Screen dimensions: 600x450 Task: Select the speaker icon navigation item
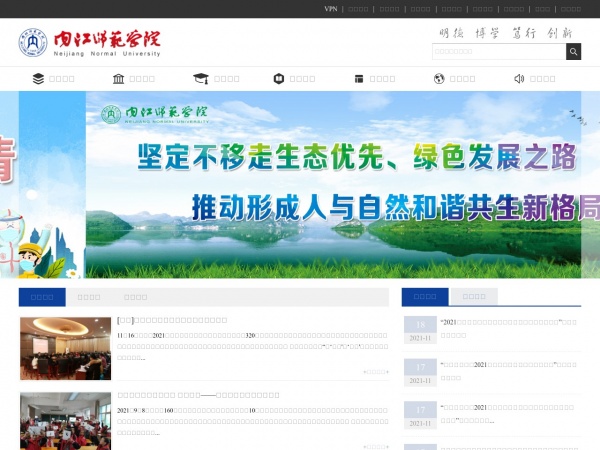tap(519, 78)
